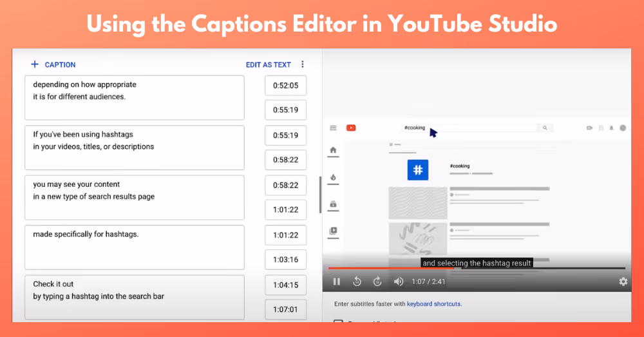The image size is (644, 337).
Task: Skip forward ten seconds in the video
Action: point(377,282)
